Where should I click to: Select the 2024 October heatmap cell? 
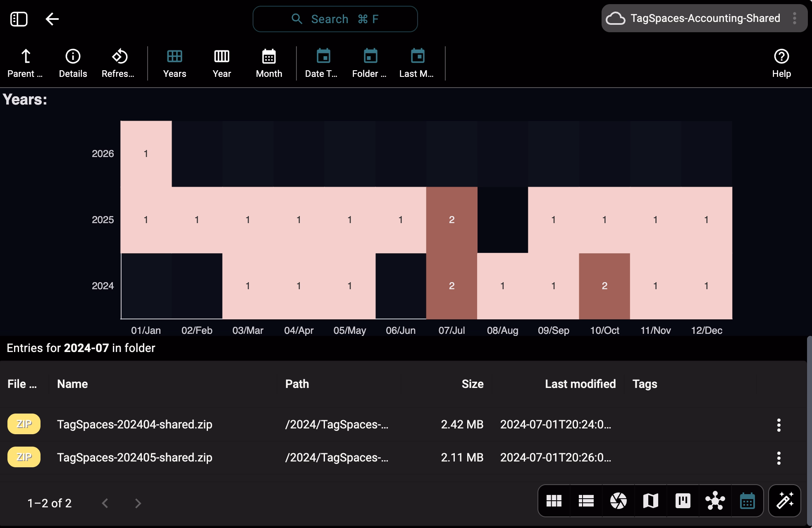pos(604,286)
